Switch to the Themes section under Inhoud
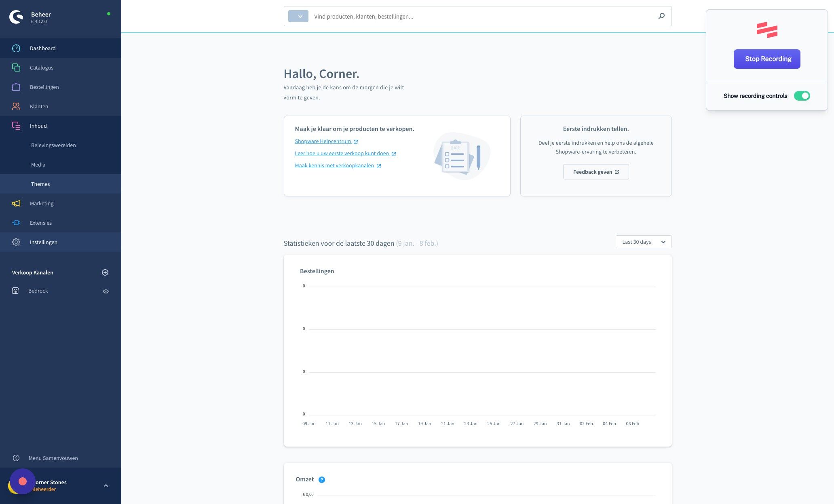This screenshot has height=504, width=834. [x=40, y=184]
